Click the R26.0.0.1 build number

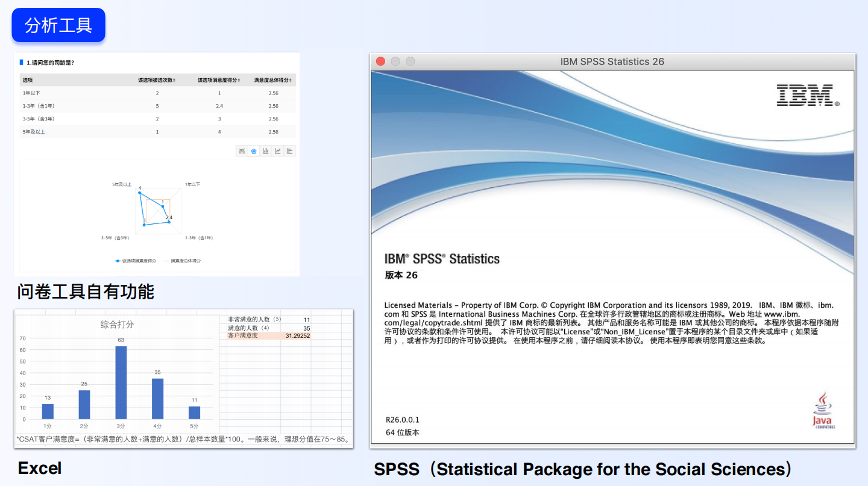click(x=403, y=419)
